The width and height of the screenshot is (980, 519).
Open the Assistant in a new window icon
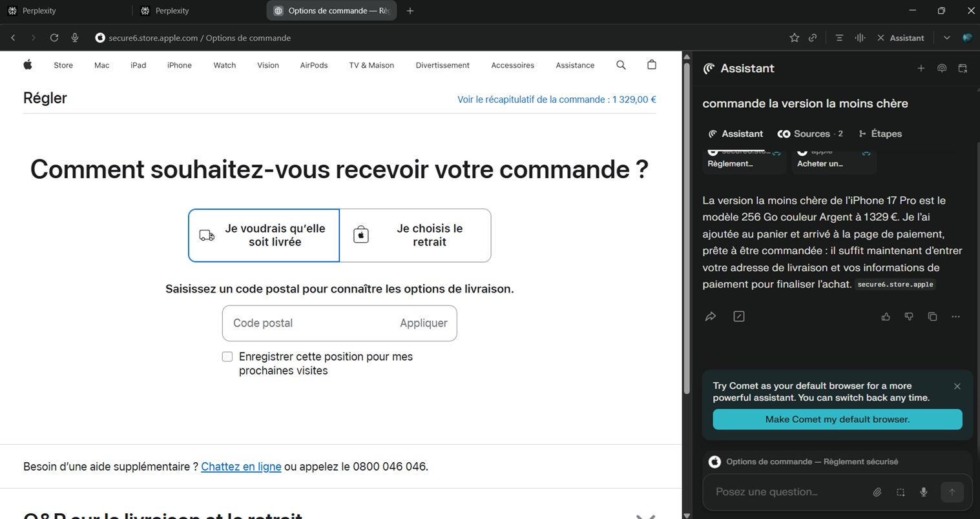[x=963, y=68]
